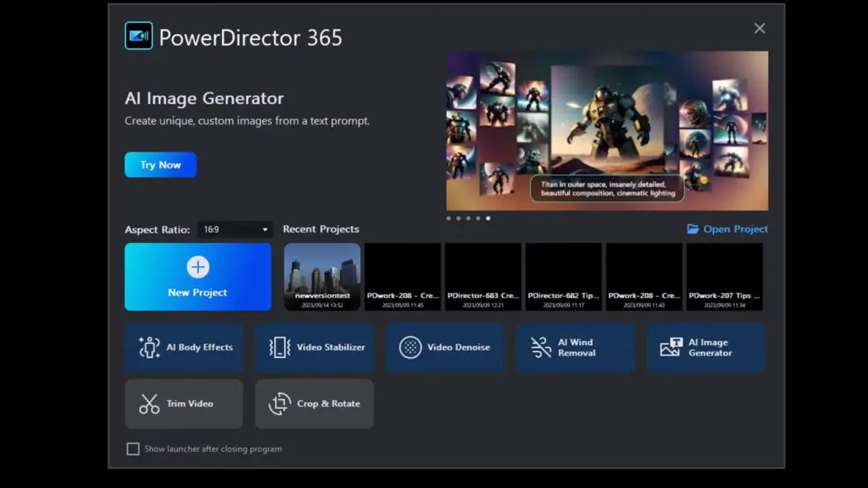Viewport: 868px width, 488px height.
Task: Launch the Video Denoise feature
Action: pos(445,348)
